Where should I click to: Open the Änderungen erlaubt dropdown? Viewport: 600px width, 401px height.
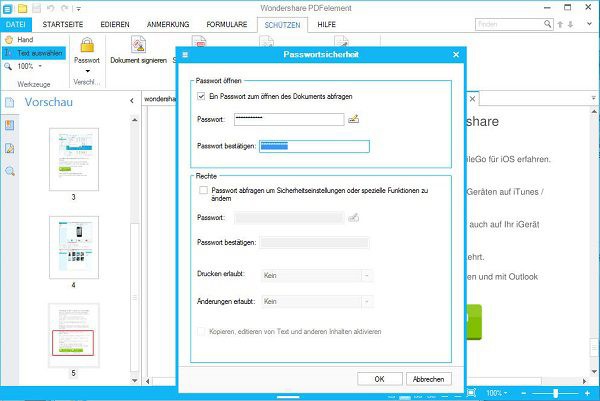[x=317, y=302]
